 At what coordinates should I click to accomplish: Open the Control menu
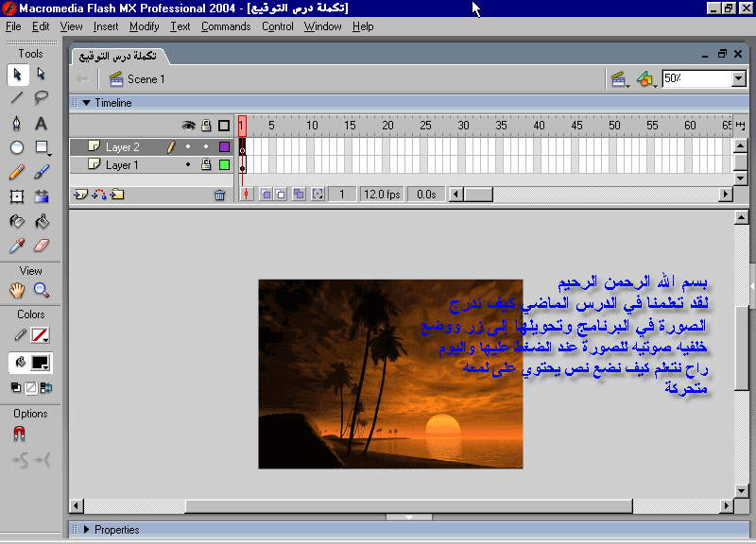277,26
